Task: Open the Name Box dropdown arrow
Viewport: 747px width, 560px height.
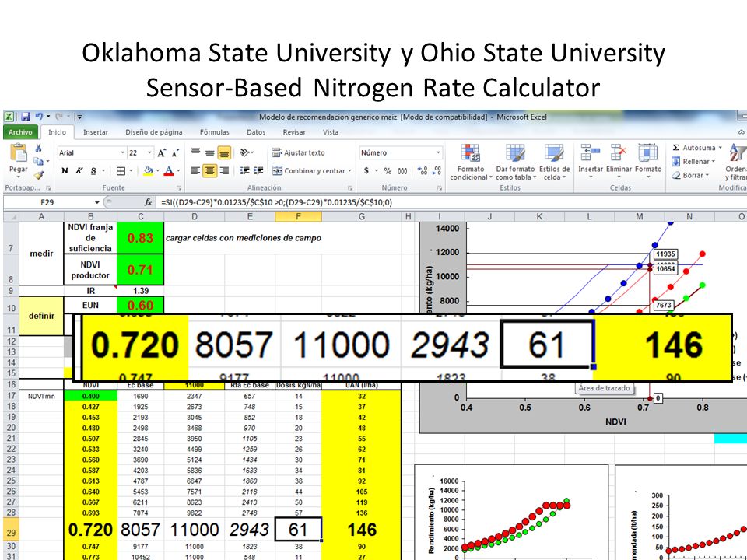Action: pyautogui.click(x=96, y=202)
